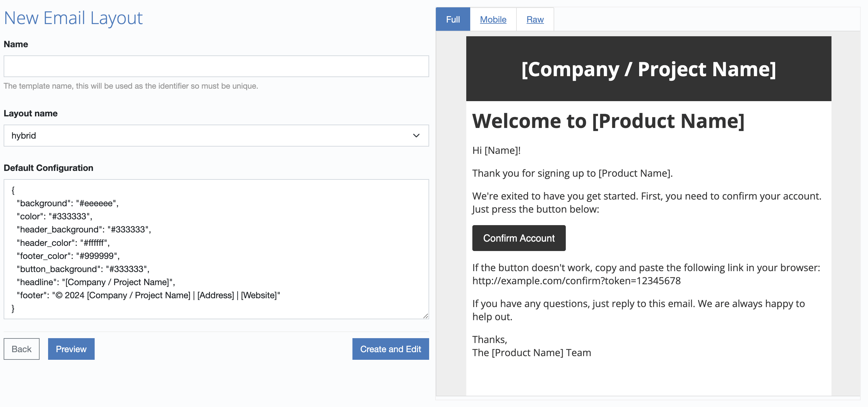Select the Full preview tab

pyautogui.click(x=453, y=19)
